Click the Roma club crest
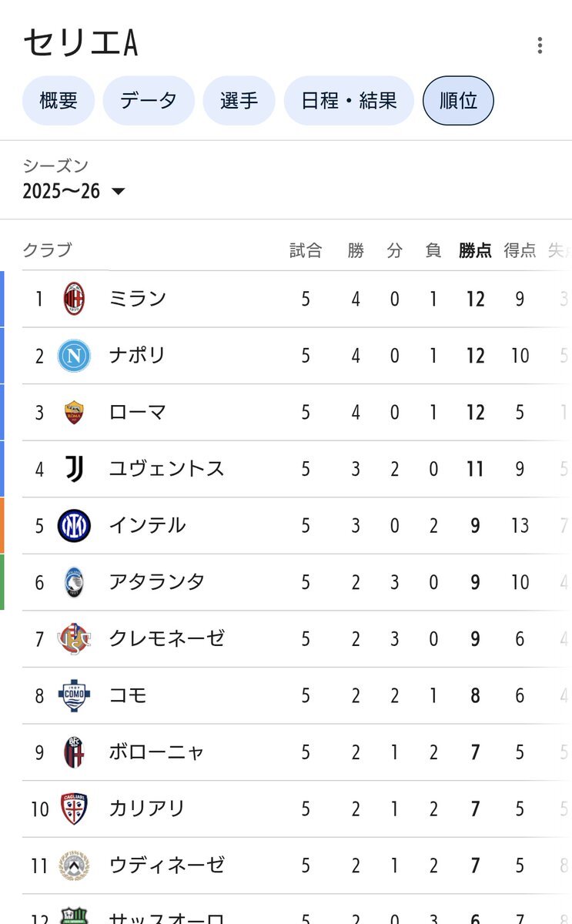The width and height of the screenshot is (572, 924). pos(74,412)
